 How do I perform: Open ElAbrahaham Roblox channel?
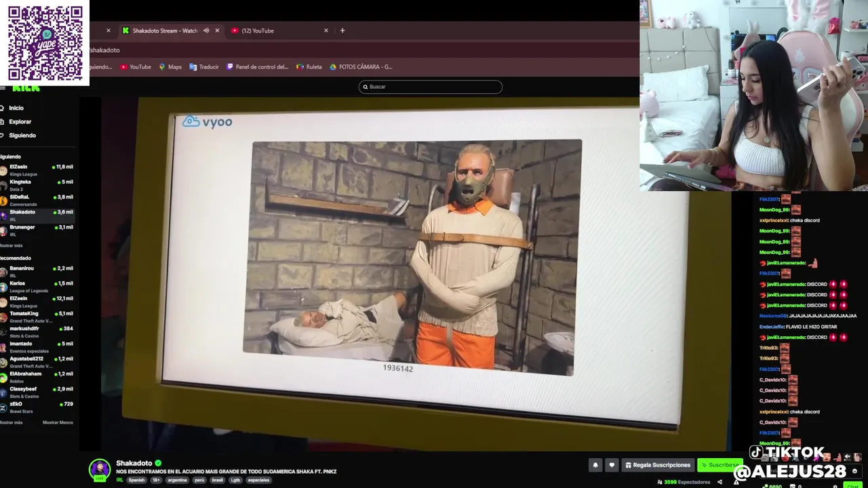[37, 377]
